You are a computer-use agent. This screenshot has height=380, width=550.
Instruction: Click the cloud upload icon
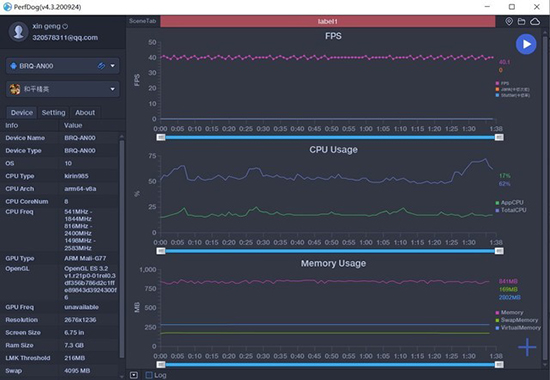coord(535,21)
